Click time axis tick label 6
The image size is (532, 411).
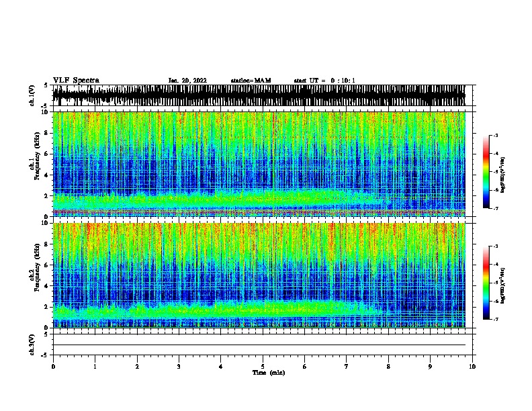305,367
